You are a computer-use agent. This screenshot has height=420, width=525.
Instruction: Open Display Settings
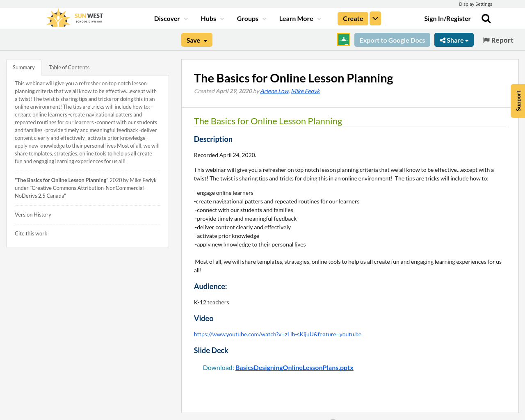click(475, 4)
